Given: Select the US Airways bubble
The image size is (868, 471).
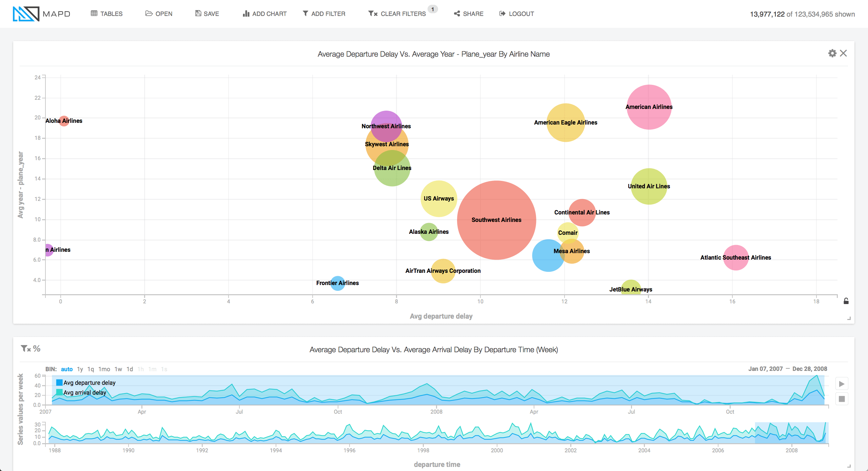Looking at the screenshot, I should pyautogui.click(x=439, y=199).
